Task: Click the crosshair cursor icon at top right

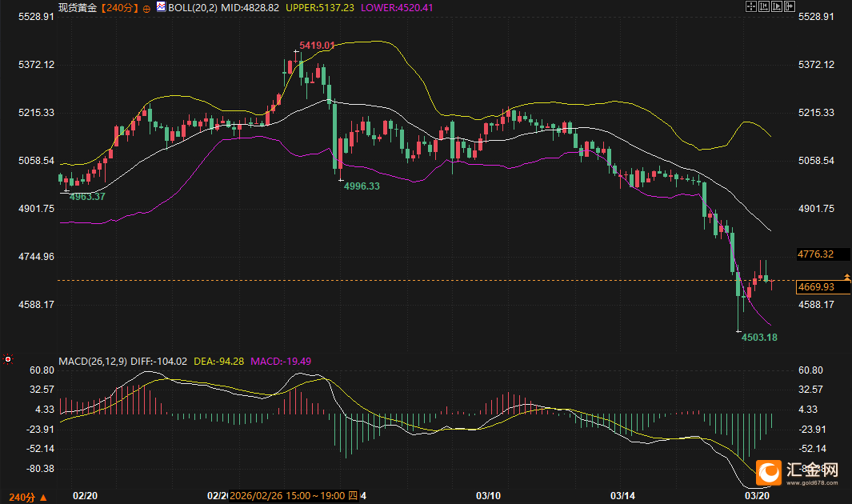Action: coord(750,6)
